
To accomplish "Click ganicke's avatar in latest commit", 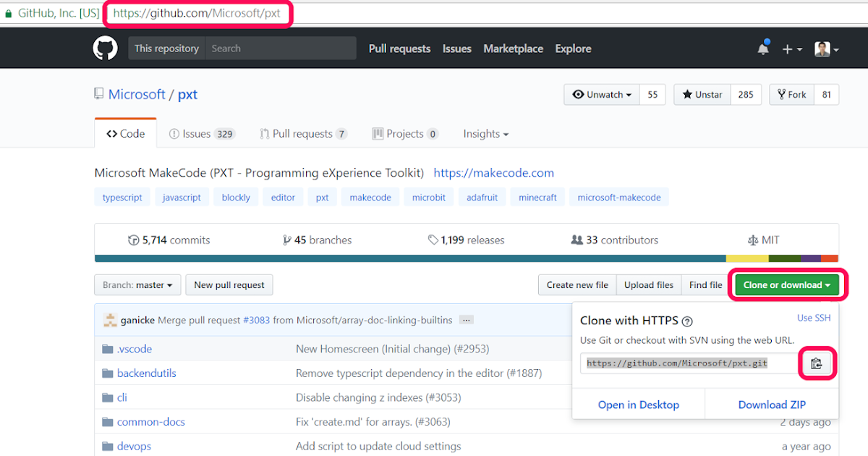I will pos(110,320).
